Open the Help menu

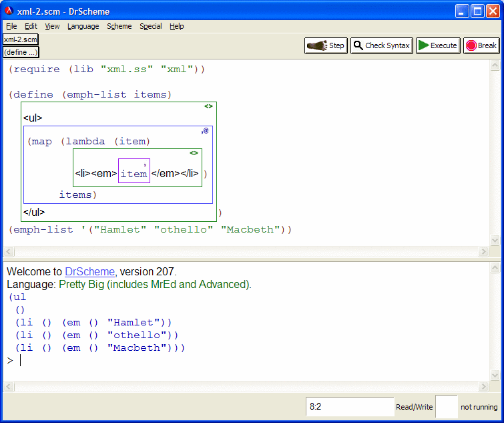pos(176,26)
